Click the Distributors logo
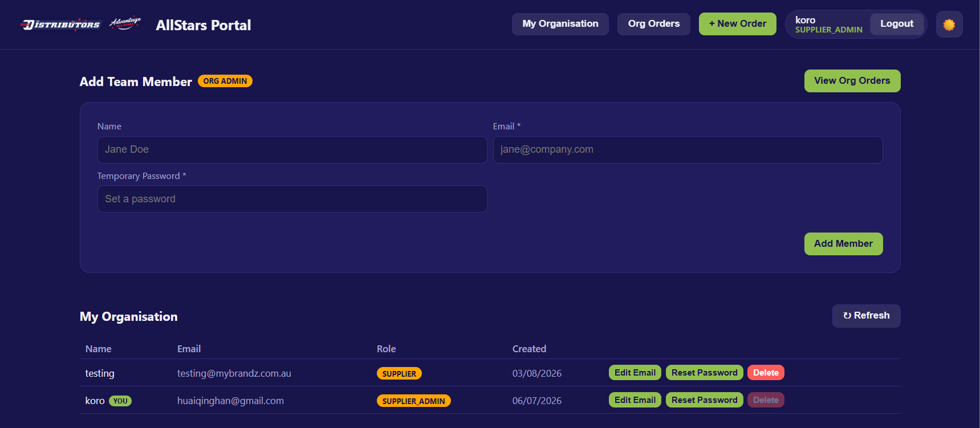Viewport: 980px width, 428px height. point(60,25)
